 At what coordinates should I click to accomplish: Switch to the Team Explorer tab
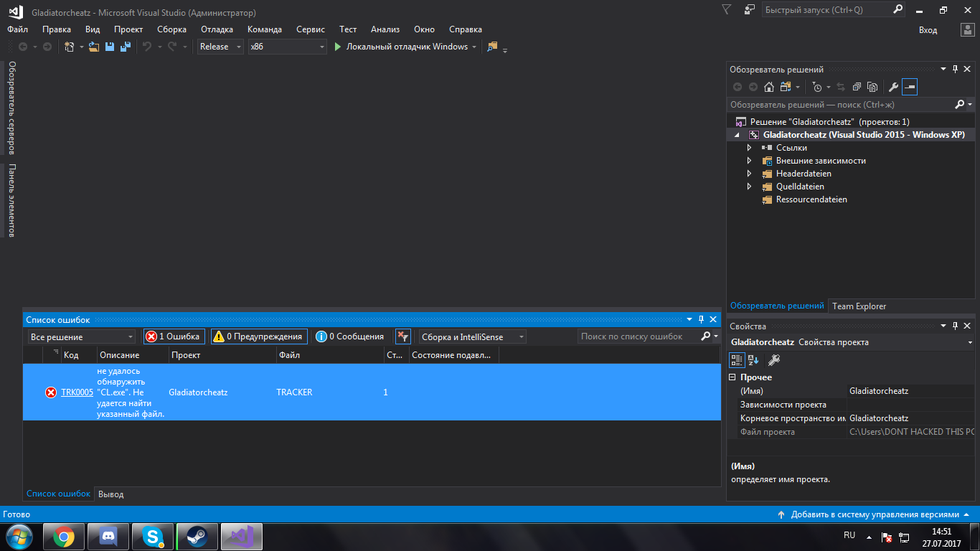[859, 306]
